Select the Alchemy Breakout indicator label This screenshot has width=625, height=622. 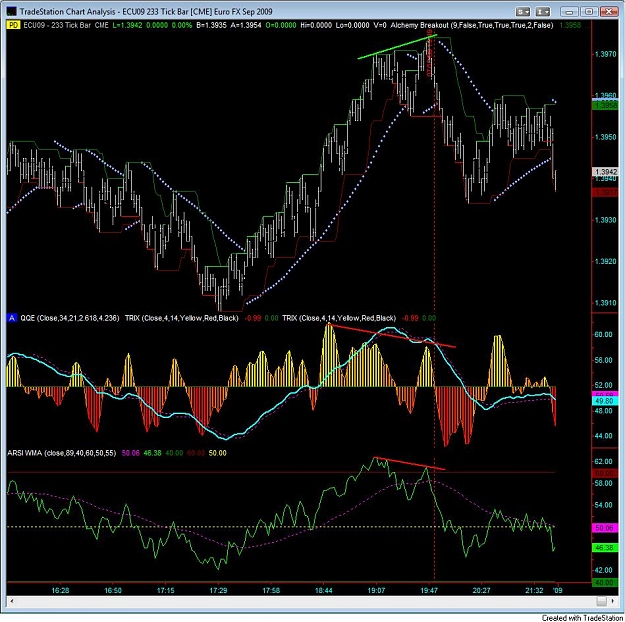tap(472, 25)
